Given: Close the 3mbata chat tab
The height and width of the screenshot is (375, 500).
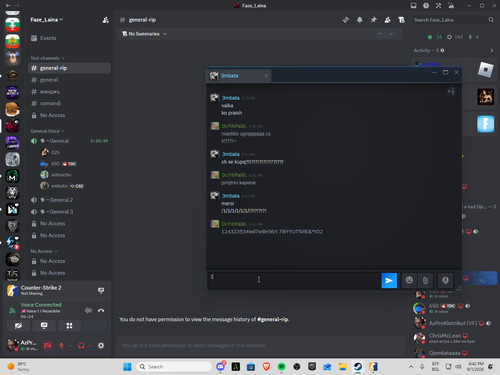Looking at the screenshot, I should coord(266,76).
